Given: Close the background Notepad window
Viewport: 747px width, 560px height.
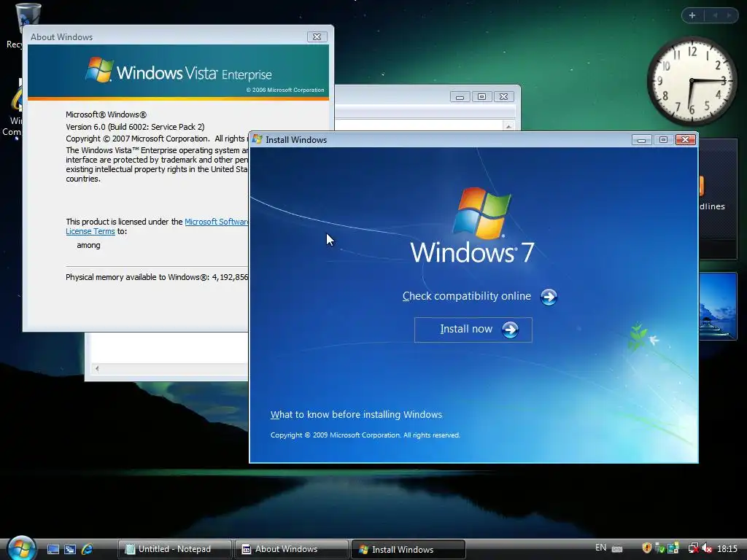Looking at the screenshot, I should tap(503, 97).
